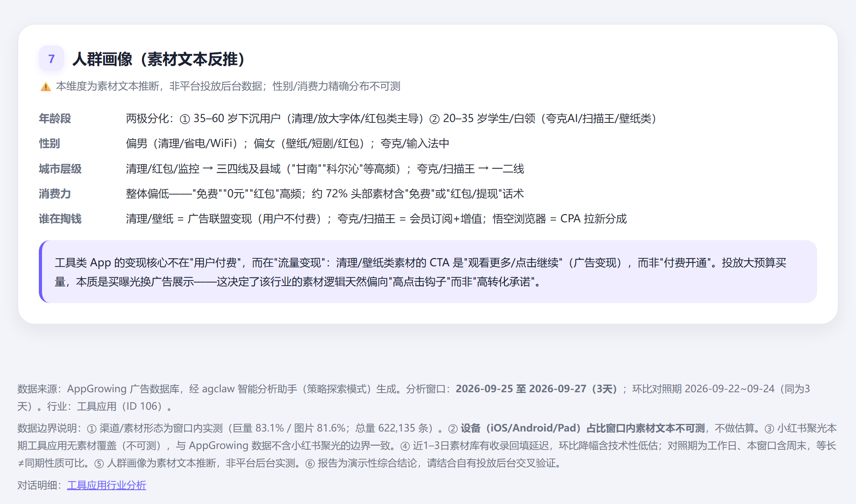Click the orange warning triangle icon
This screenshot has height=504, width=856.
point(46,86)
